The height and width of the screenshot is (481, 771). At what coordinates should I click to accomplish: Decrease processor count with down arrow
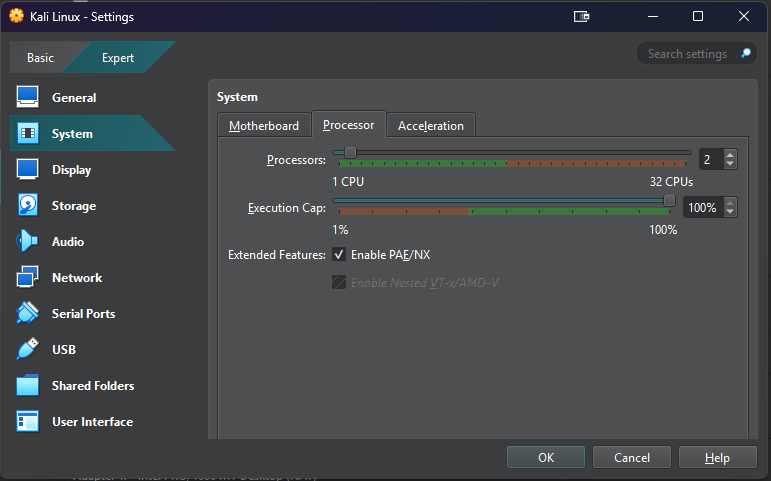pyautogui.click(x=730, y=164)
